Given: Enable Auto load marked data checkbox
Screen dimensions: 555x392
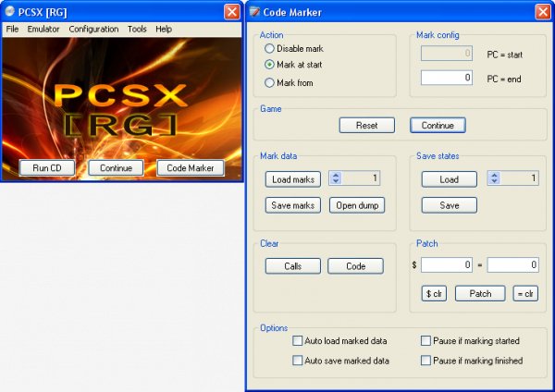Looking at the screenshot, I should pyautogui.click(x=297, y=341).
